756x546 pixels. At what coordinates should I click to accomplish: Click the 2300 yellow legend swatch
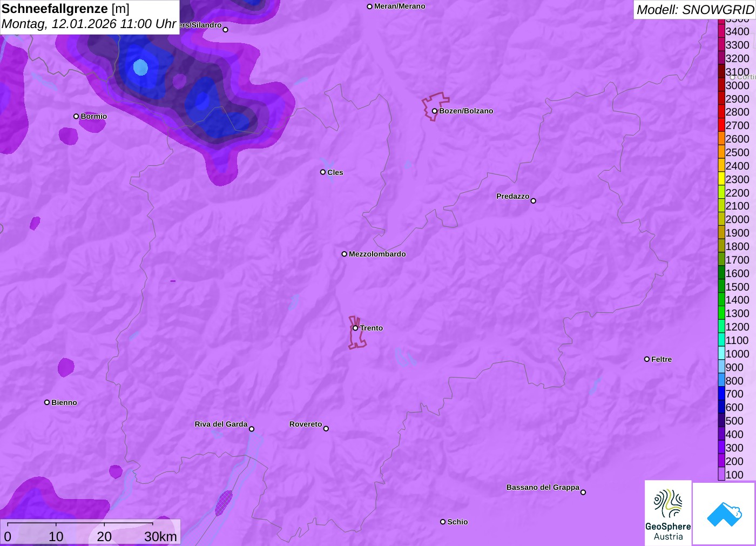click(x=721, y=179)
